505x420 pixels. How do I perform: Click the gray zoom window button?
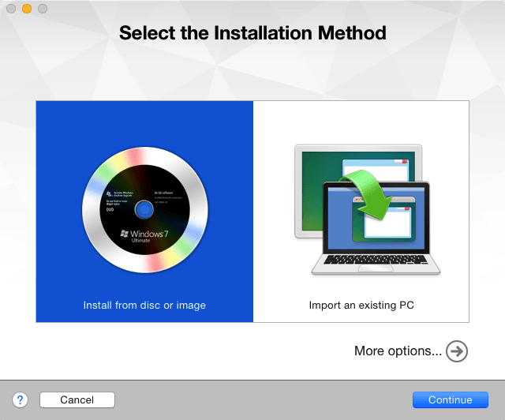tap(43, 9)
